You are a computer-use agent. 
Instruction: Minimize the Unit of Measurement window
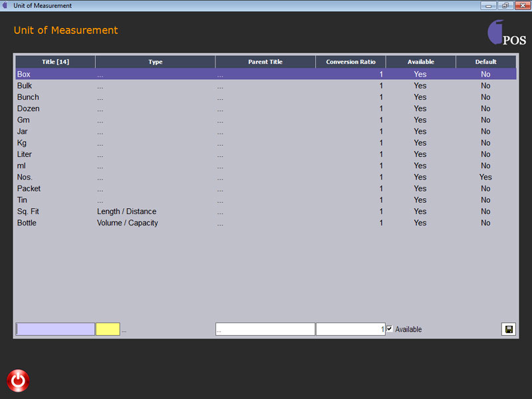[489, 5]
